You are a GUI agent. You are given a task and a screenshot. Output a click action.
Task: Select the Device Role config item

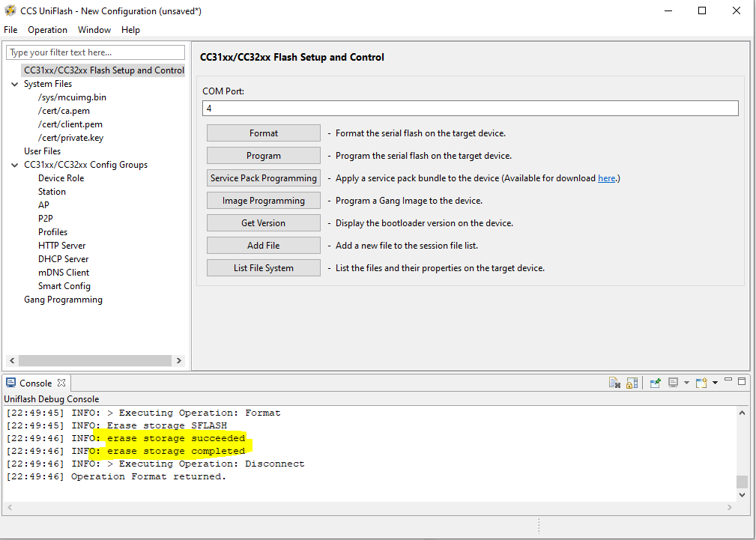coord(61,178)
